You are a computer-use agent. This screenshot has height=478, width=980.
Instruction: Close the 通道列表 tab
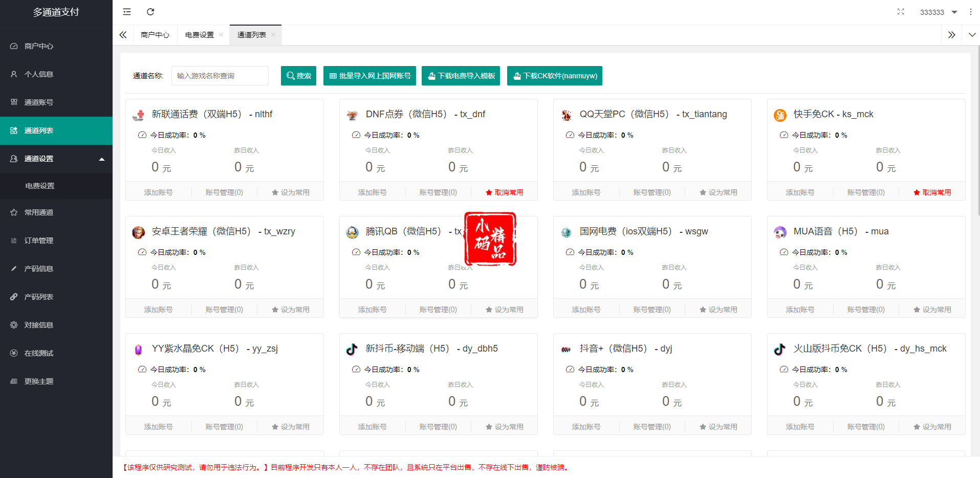pos(273,35)
